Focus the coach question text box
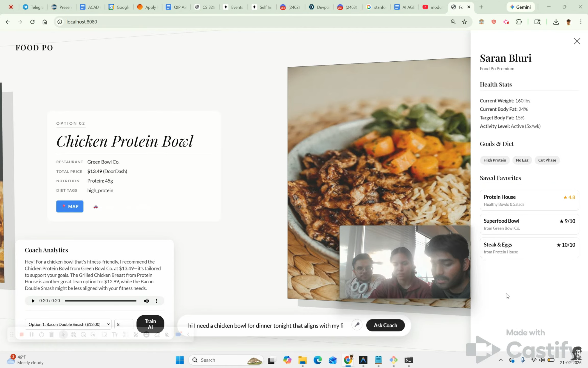 point(266,325)
